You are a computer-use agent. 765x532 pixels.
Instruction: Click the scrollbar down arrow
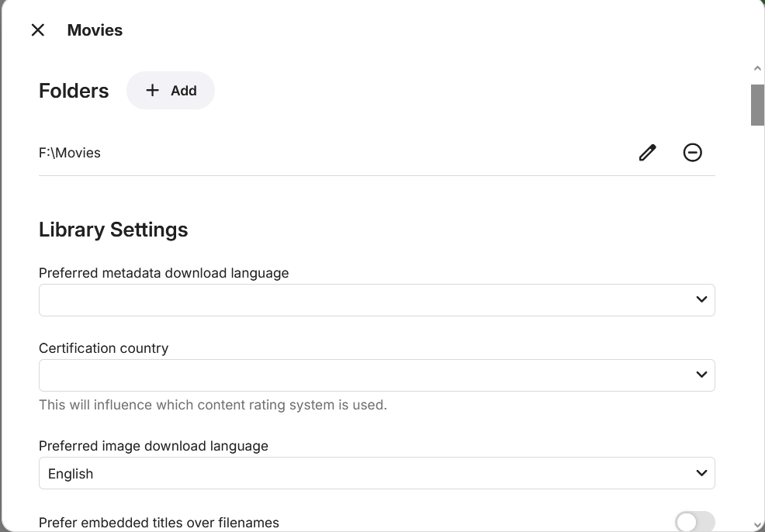click(757, 525)
